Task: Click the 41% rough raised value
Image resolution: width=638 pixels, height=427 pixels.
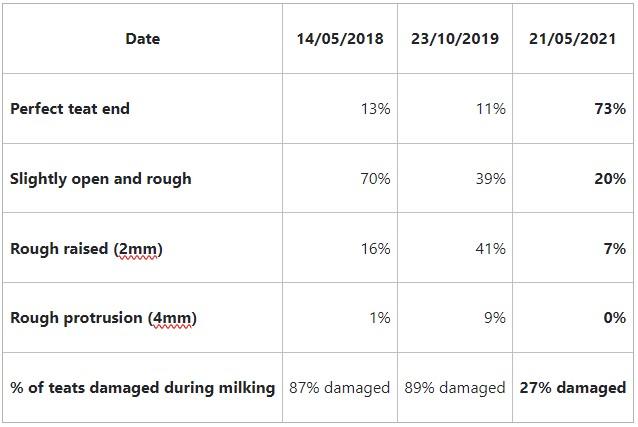Action: (490, 249)
